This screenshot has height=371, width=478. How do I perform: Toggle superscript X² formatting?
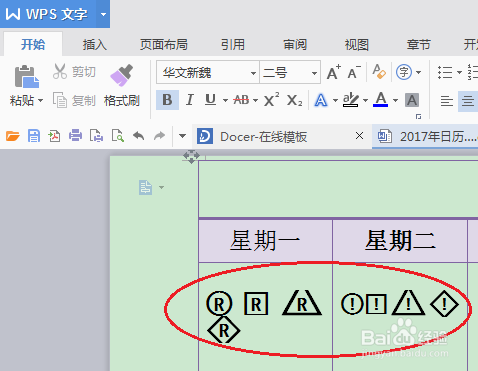(x=271, y=100)
